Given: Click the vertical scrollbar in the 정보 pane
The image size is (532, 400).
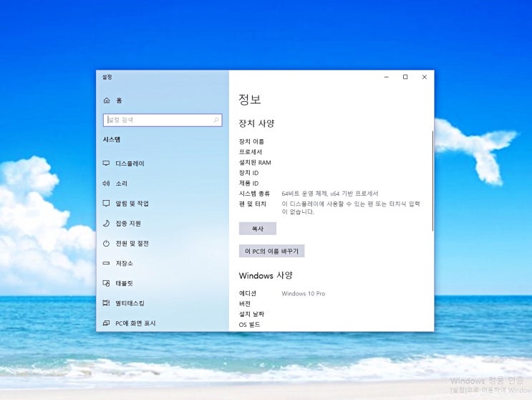Looking at the screenshot, I should click(432, 181).
